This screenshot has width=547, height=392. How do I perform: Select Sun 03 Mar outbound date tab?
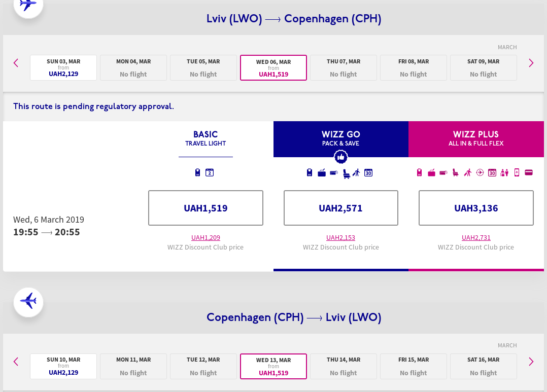coord(63,67)
